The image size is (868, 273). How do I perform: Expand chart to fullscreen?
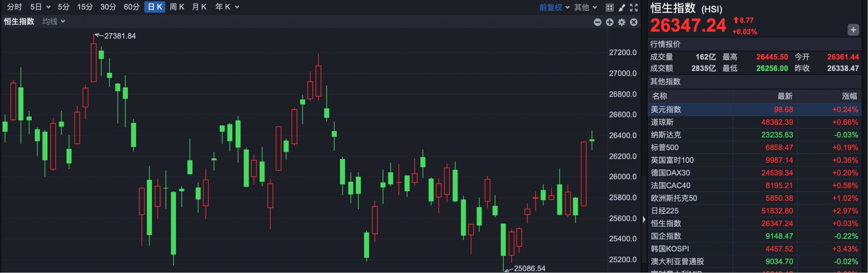pyautogui.click(x=634, y=7)
